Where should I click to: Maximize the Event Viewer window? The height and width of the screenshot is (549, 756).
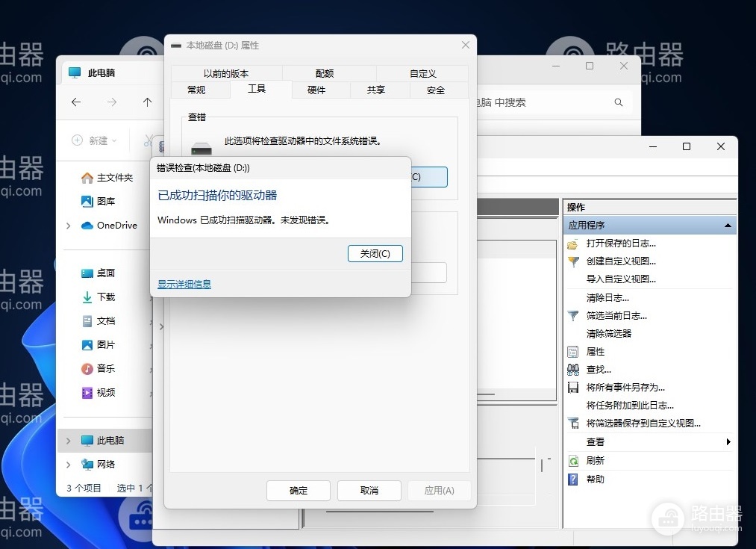(x=687, y=146)
